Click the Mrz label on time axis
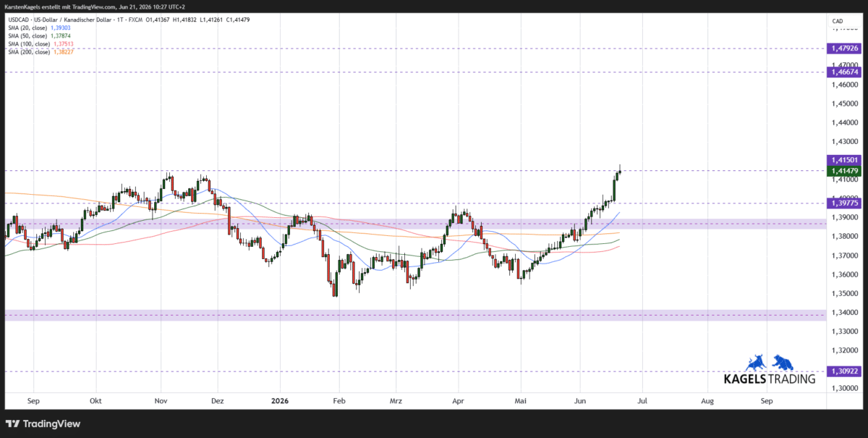The width and height of the screenshot is (868, 438). (x=396, y=400)
